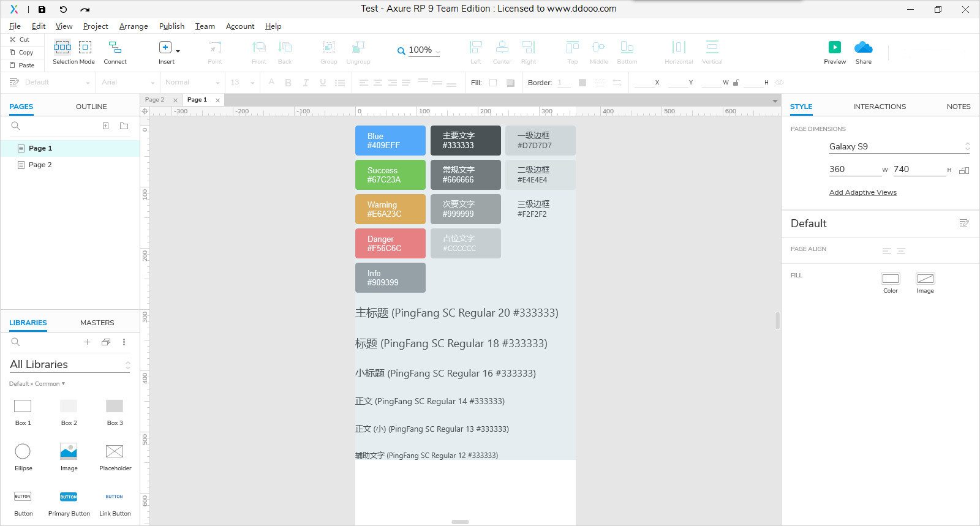Open the Arrange menu
Image resolution: width=980 pixels, height=526 pixels.
(134, 26)
